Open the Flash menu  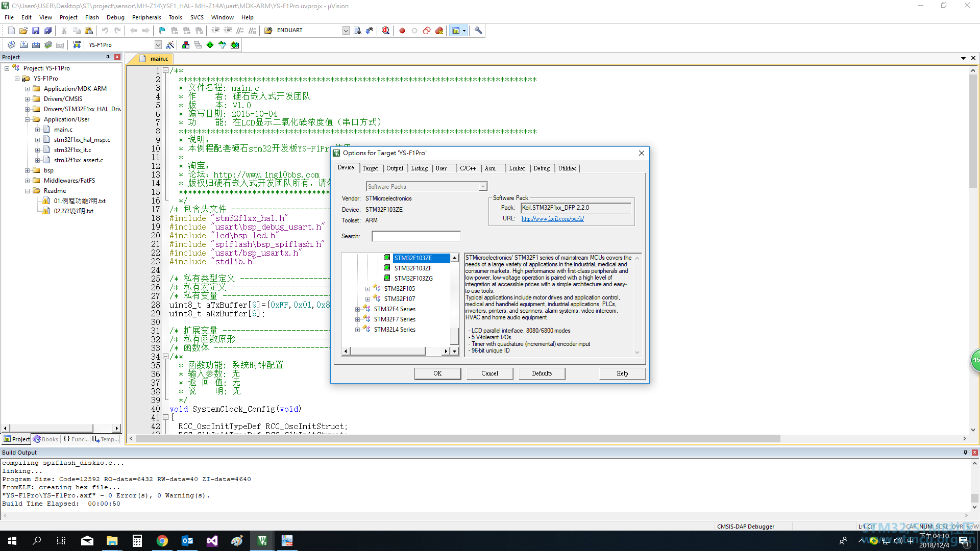(x=92, y=17)
